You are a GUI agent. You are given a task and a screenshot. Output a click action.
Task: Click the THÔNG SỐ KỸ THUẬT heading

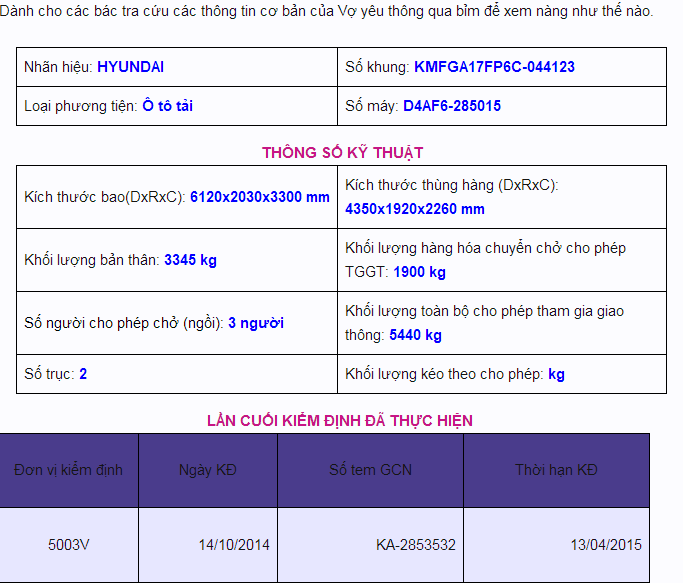click(342, 153)
